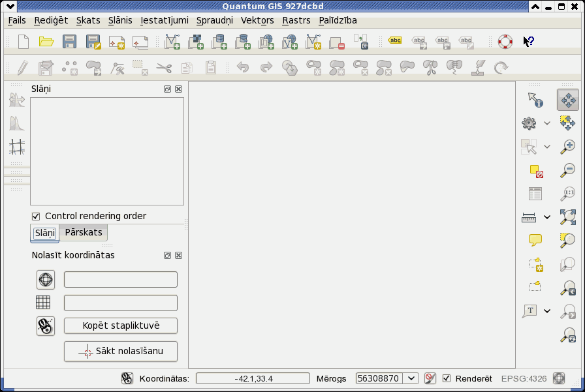Click the remove layer icon with red minus
Image resolution: width=585 pixels, height=392 pixels.
coord(337,43)
